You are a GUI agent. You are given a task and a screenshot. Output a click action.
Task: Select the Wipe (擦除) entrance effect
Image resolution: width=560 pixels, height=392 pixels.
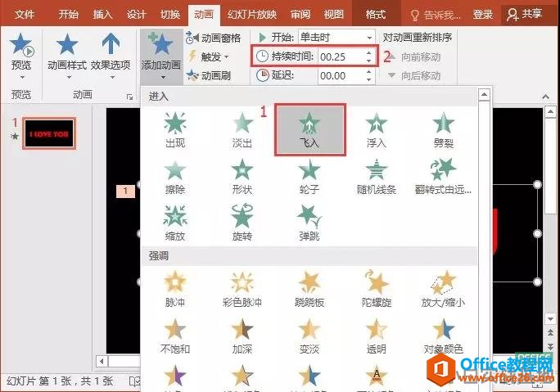pos(175,177)
